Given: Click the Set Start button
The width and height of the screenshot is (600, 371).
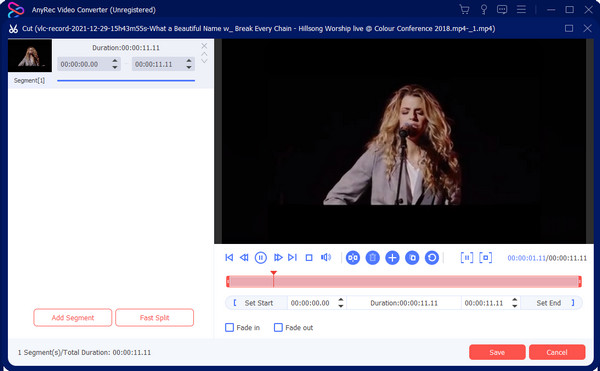Looking at the screenshot, I should pos(256,303).
